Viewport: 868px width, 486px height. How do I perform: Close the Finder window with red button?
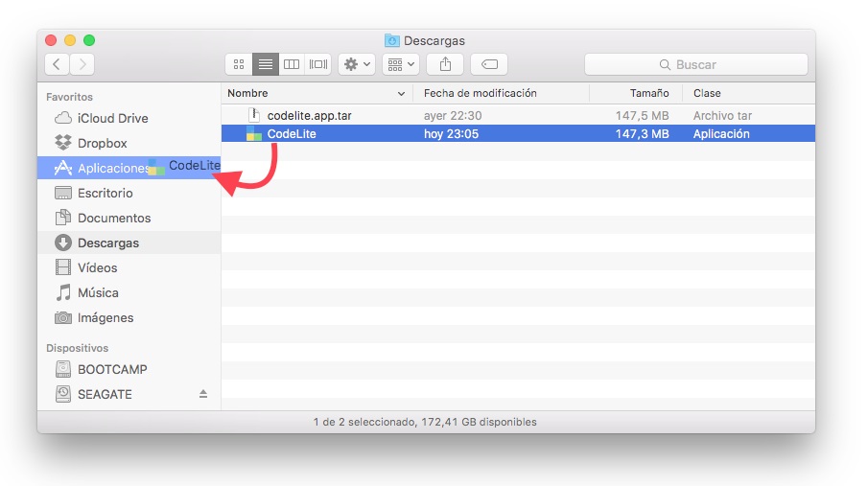51,40
